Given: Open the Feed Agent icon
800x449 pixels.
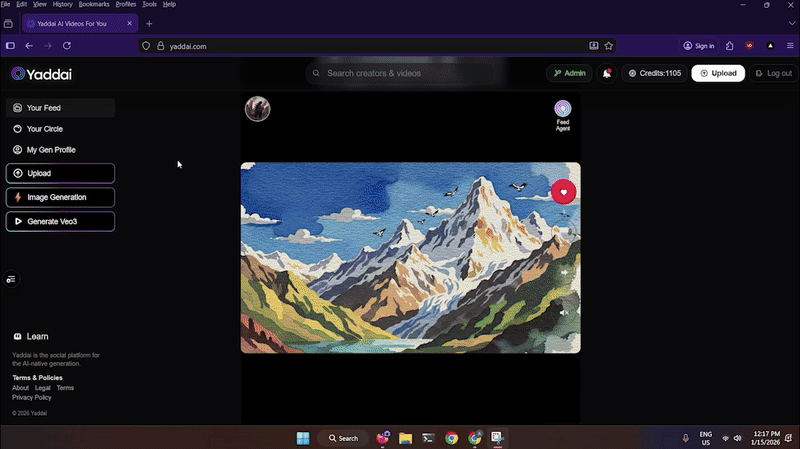Looking at the screenshot, I should coord(563,109).
